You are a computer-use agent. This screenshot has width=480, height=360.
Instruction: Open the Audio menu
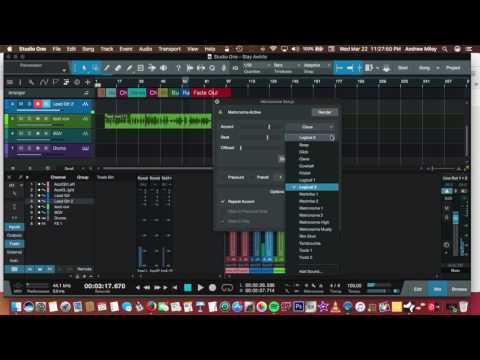click(145, 49)
